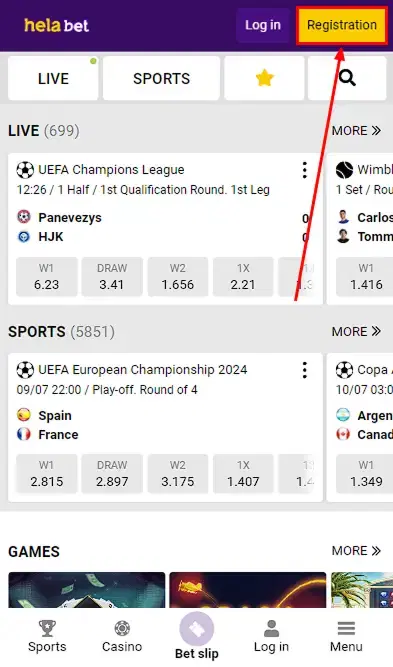Screen dimensions: 393x667
Task: Click the purple Log in button in header
Action: tap(263, 25)
